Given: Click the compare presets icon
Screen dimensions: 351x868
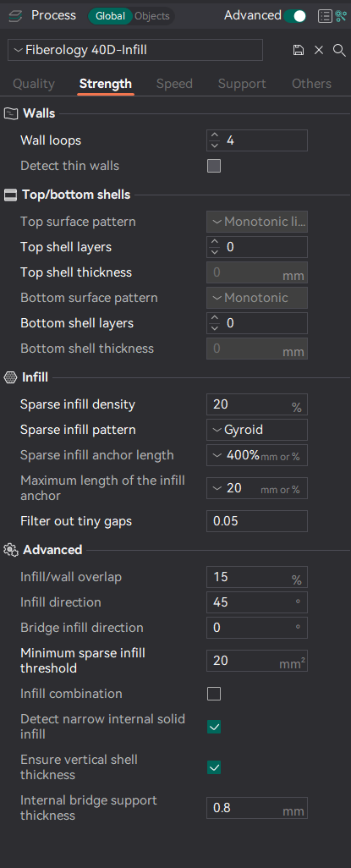Looking at the screenshot, I should (341, 16).
